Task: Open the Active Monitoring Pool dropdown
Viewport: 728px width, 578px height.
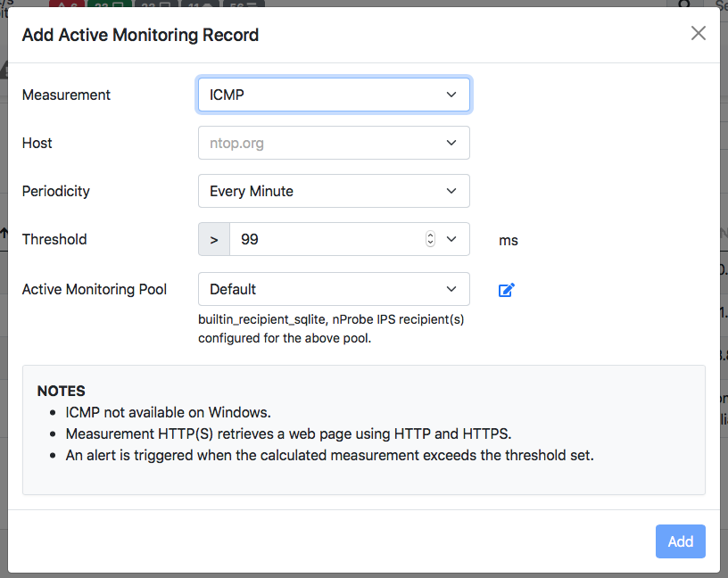Action: 334,289
